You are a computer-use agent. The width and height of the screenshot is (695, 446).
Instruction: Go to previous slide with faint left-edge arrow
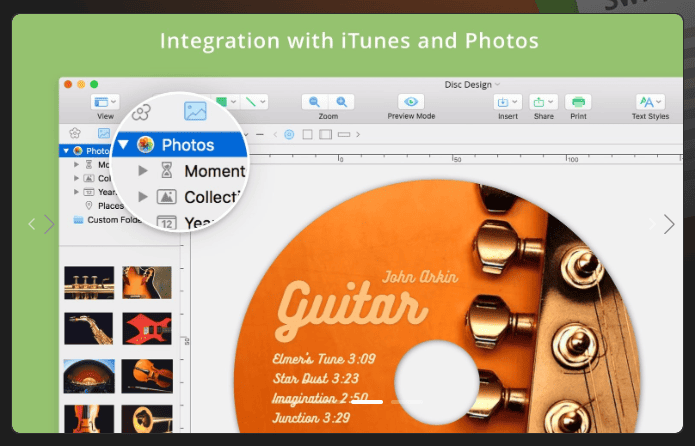click(31, 224)
